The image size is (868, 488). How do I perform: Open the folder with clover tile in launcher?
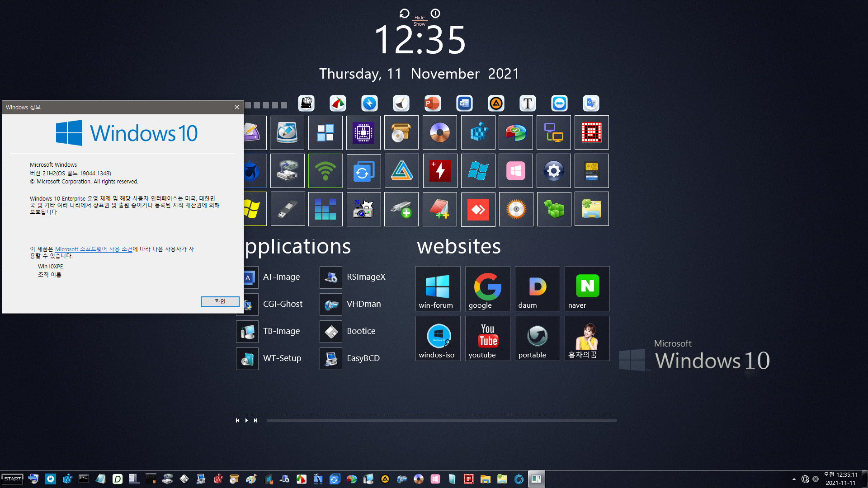tap(592, 209)
